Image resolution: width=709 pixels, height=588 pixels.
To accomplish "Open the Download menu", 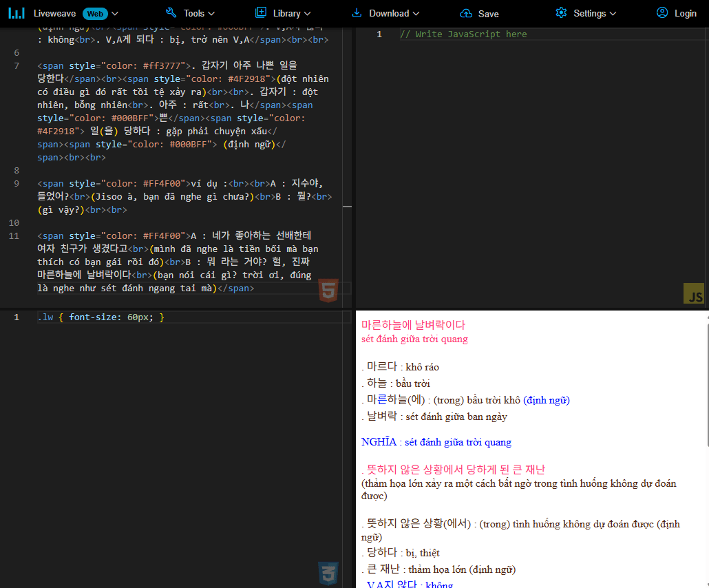I will pos(389,13).
